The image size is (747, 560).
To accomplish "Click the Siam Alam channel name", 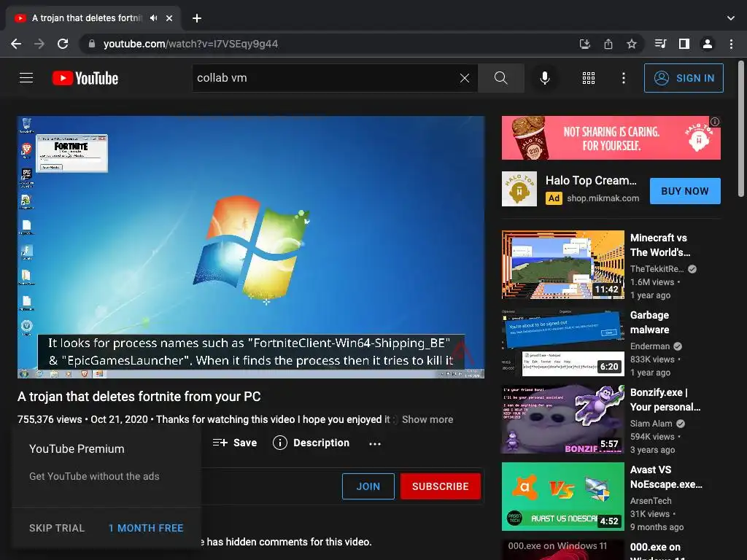I will pyautogui.click(x=651, y=424).
